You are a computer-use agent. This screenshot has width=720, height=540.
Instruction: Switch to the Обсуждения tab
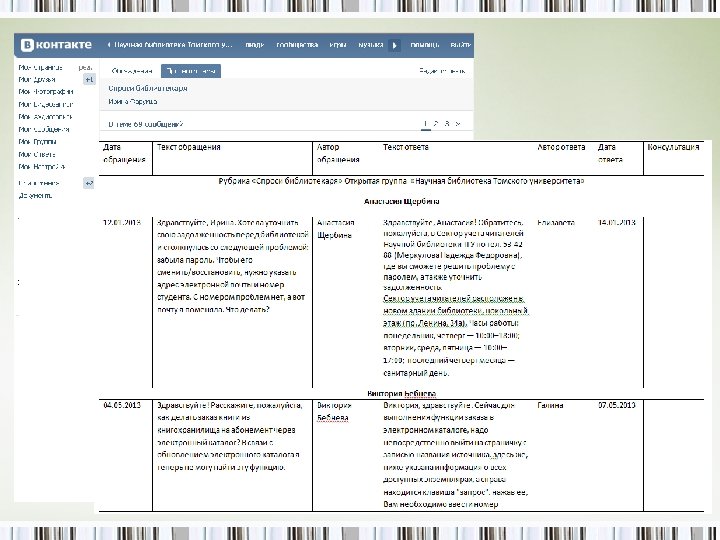coord(132,71)
